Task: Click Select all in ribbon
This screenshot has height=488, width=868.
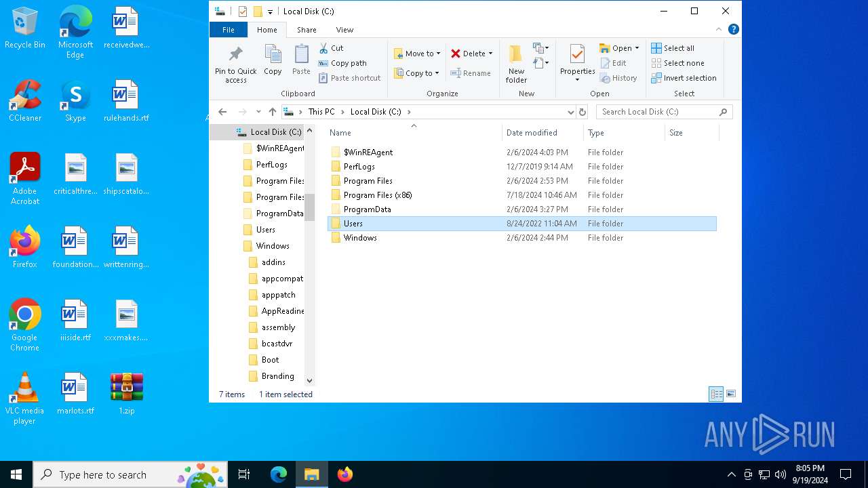Action: [x=673, y=48]
